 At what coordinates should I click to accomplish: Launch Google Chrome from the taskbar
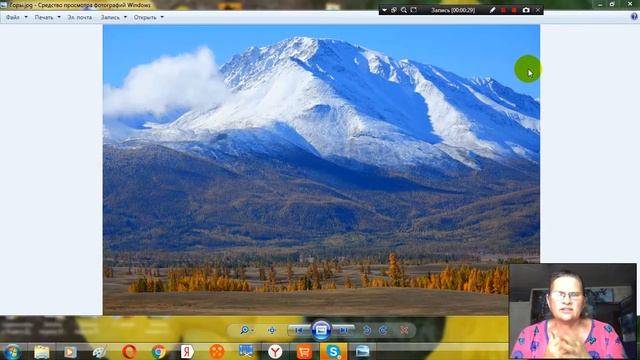pos(158,351)
